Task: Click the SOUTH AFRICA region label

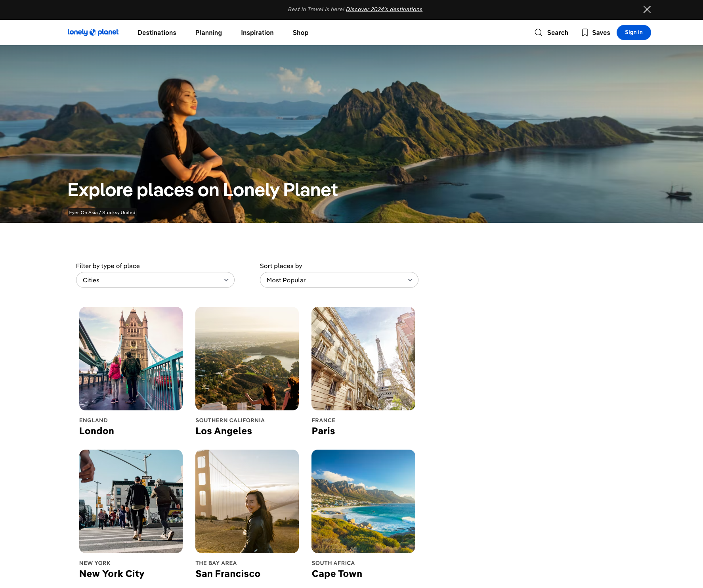Action: point(333,563)
